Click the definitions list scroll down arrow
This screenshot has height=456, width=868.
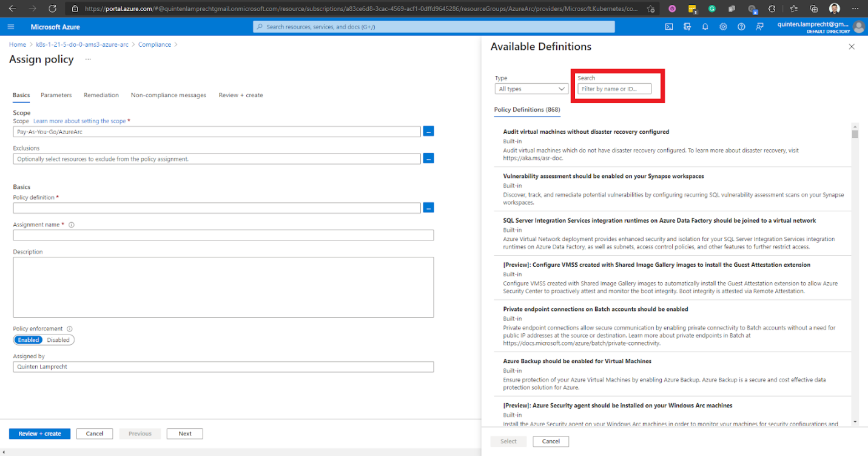pyautogui.click(x=855, y=421)
